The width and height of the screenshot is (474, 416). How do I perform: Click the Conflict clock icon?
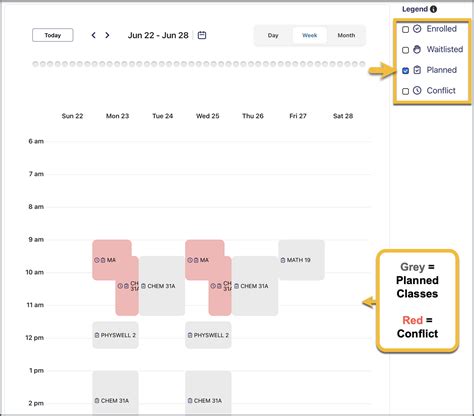(417, 90)
